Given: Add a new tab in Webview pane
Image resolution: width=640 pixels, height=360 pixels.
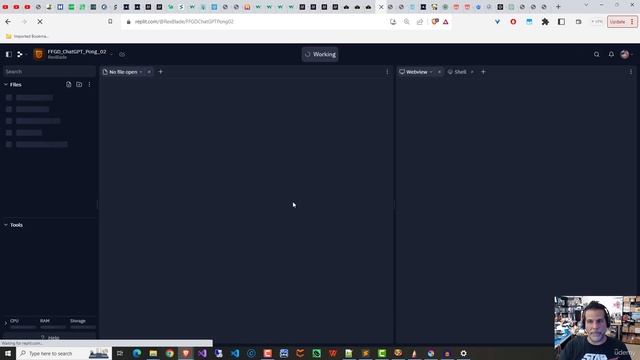Looking at the screenshot, I should point(483,72).
